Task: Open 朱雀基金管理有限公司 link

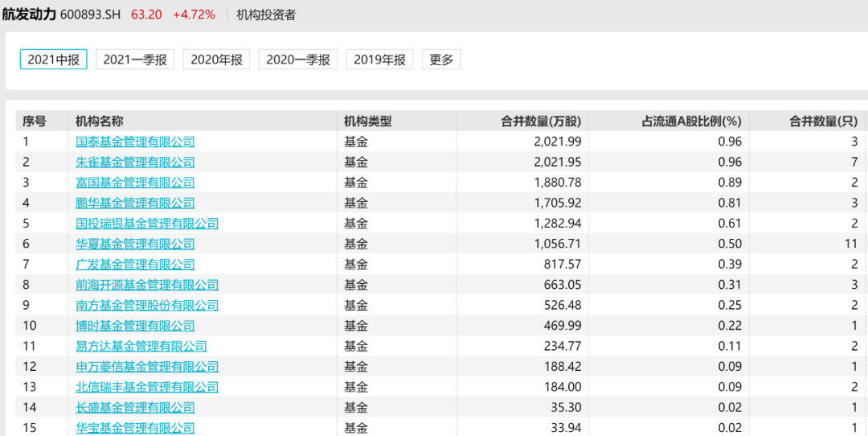Action: [136, 162]
